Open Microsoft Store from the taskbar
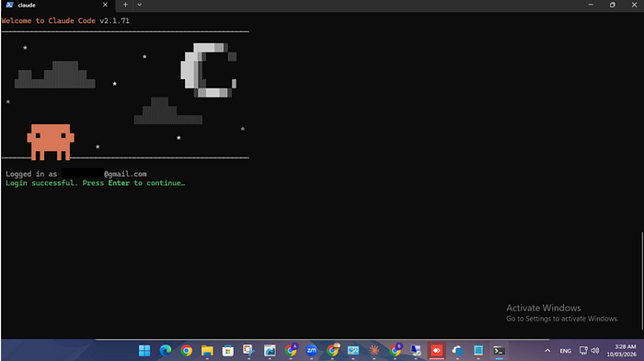Image resolution: width=644 pixels, height=361 pixels. pyautogui.click(x=228, y=351)
